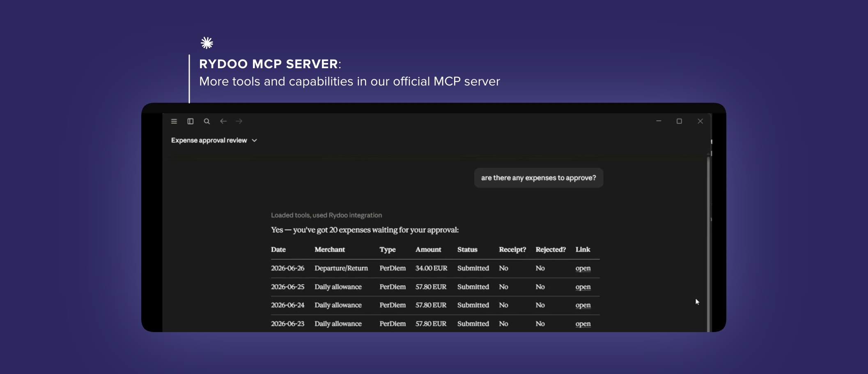Click PerDiem type in the 2026-06-23 row
Screen dimensions: 868x374
point(393,324)
